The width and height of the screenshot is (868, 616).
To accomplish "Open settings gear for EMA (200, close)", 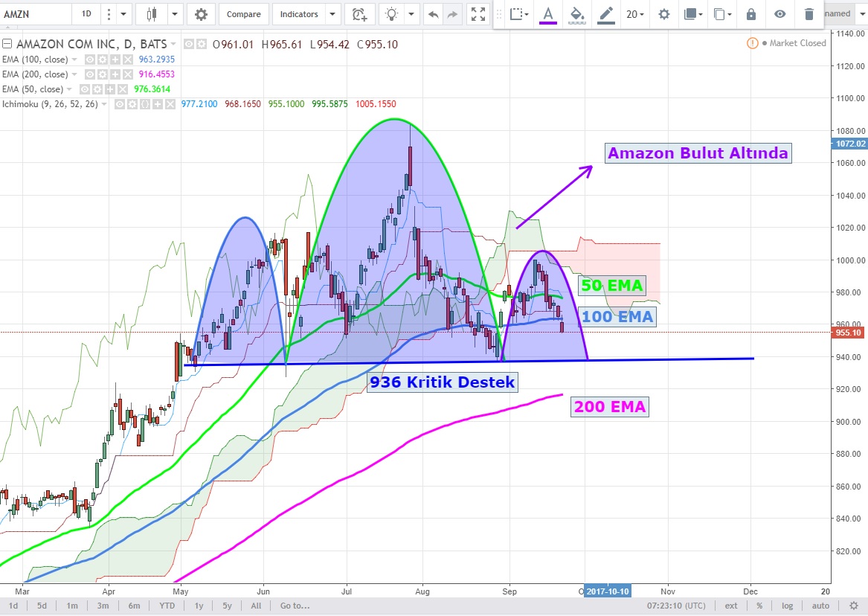I will pyautogui.click(x=103, y=74).
